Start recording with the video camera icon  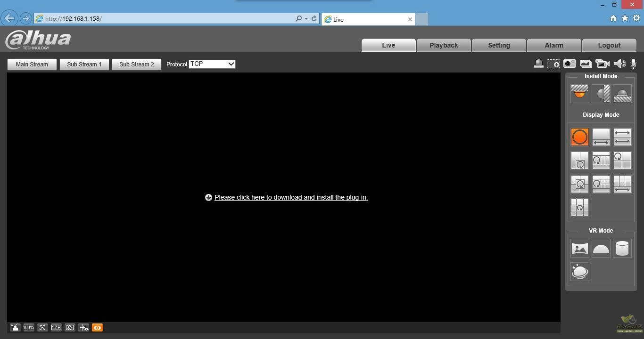pyautogui.click(x=602, y=64)
